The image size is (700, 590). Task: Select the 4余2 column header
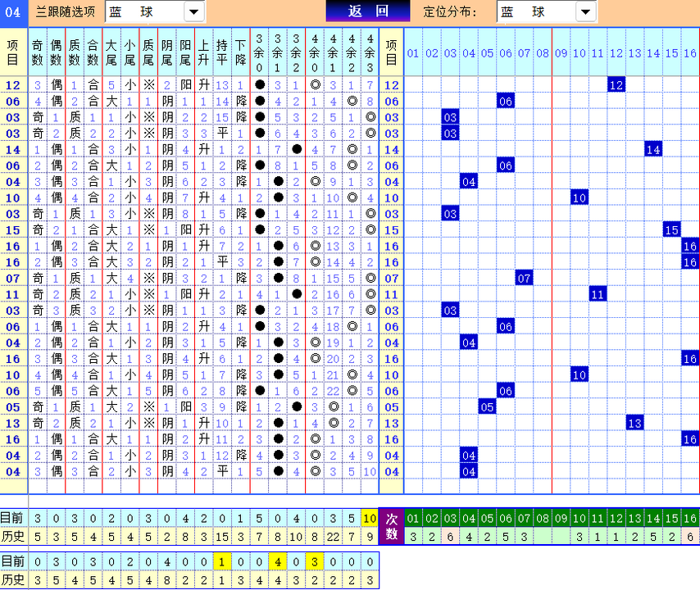(x=352, y=52)
